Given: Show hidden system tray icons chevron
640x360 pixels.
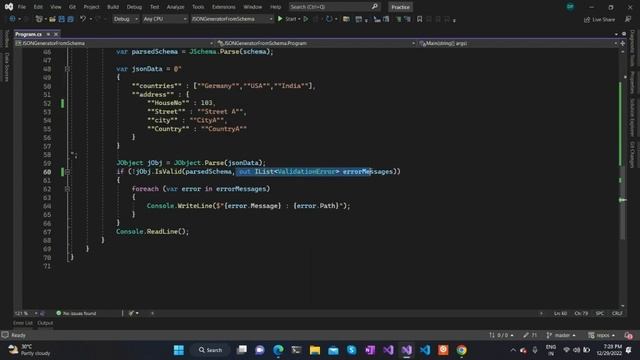Looking at the screenshot, I should 513,350.
